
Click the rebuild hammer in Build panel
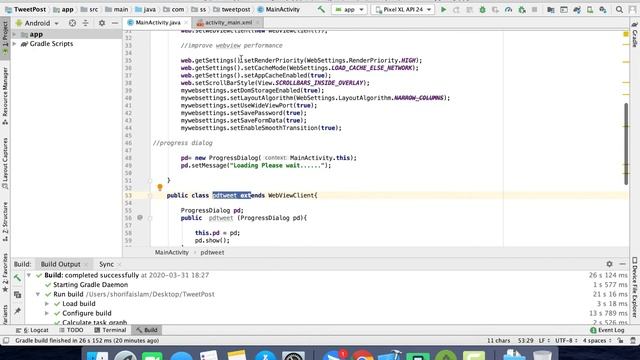tap(17, 278)
